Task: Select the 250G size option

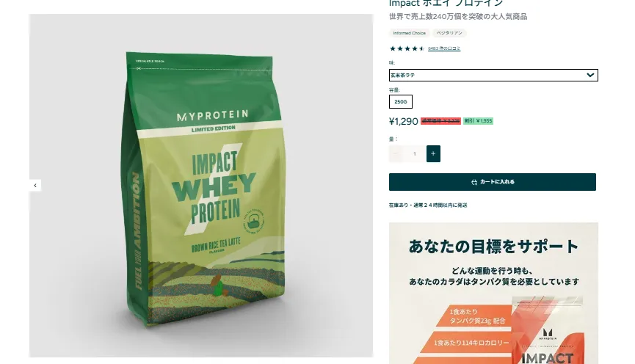Action: coord(401,101)
